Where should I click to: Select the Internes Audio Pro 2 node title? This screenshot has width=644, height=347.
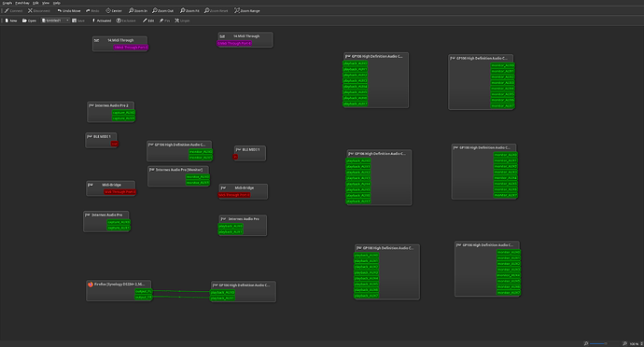pyautogui.click(x=111, y=105)
